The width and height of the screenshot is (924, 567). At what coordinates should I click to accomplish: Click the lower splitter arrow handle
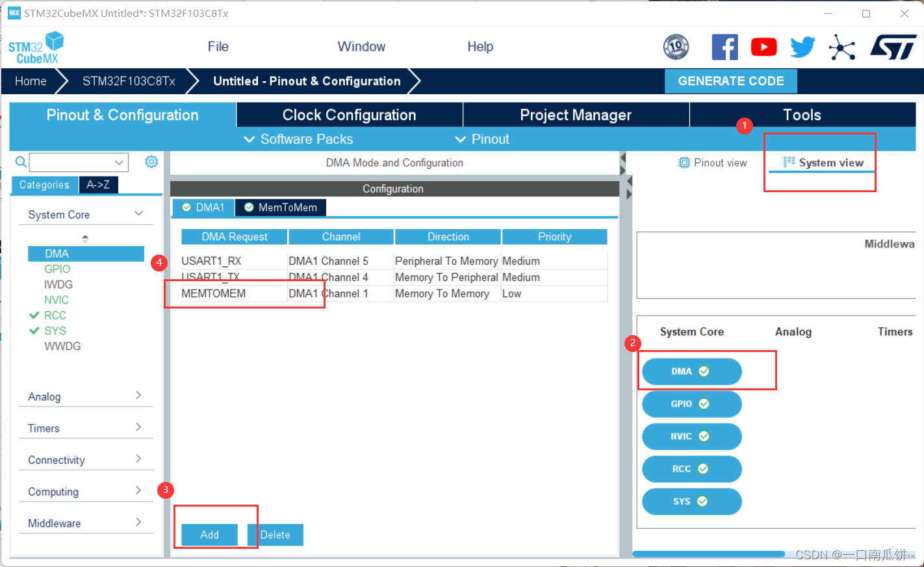(x=629, y=194)
